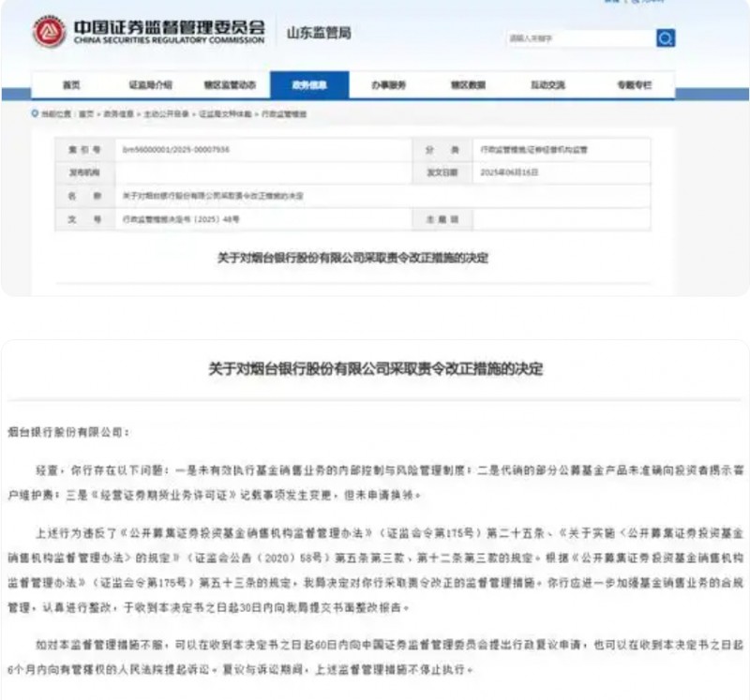The width and height of the screenshot is (750, 700).
Task: Click the magnifier search icon button
Action: (666, 38)
